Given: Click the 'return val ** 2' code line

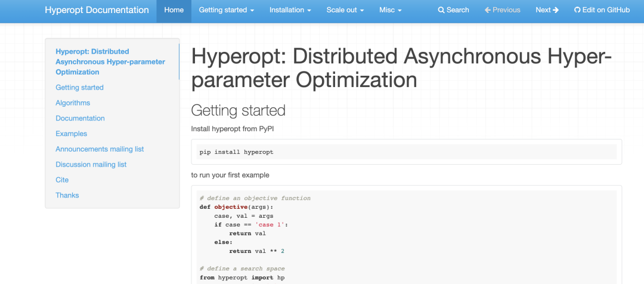Looking at the screenshot, I should [257, 251].
